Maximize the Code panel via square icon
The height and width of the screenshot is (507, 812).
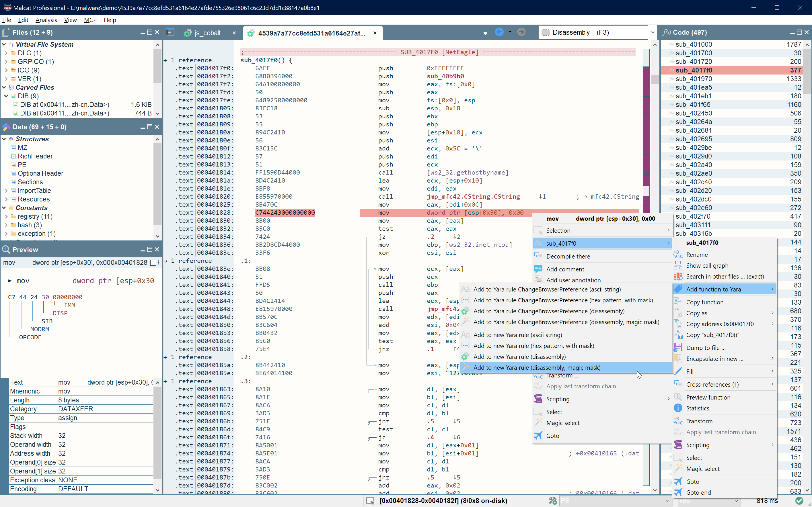pos(799,32)
